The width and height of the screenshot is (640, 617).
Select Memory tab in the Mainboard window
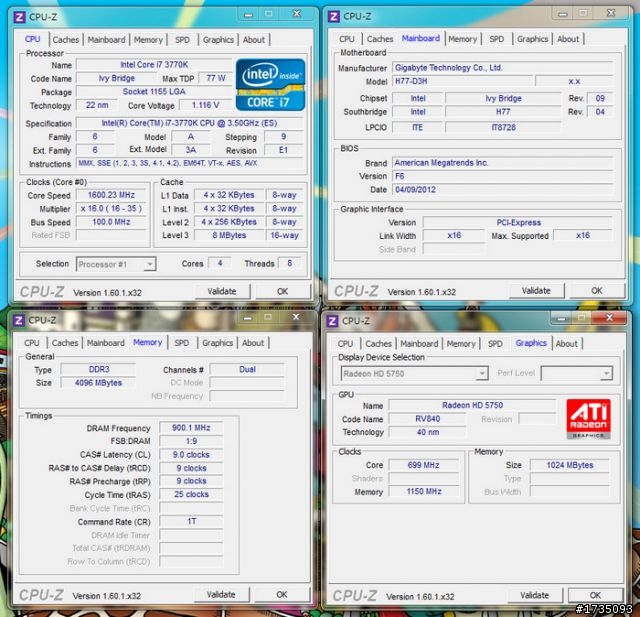463,39
